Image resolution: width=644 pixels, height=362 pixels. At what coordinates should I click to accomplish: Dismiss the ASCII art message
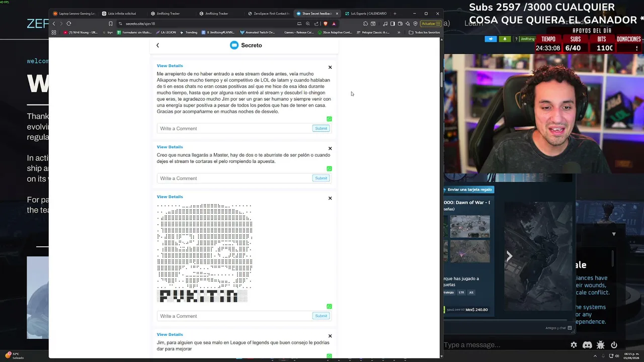point(330,198)
